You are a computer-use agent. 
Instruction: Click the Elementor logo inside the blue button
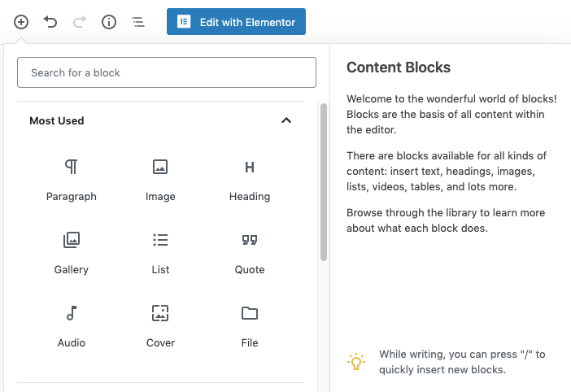[184, 21]
